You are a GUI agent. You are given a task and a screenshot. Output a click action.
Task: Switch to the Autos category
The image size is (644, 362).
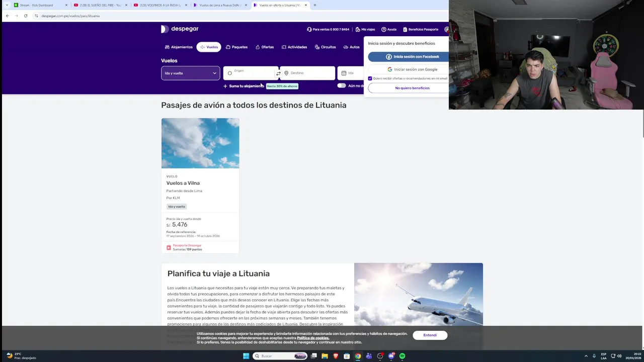click(352, 47)
